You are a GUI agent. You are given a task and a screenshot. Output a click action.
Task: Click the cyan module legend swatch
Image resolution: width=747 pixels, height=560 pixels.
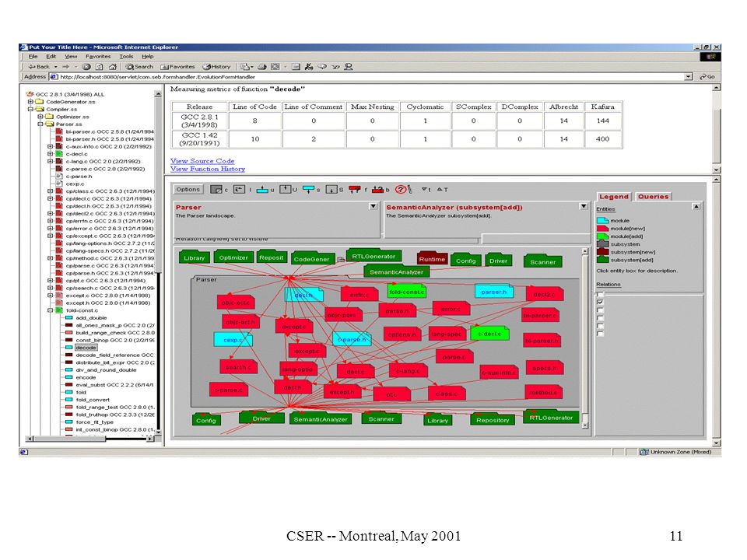pyautogui.click(x=602, y=220)
